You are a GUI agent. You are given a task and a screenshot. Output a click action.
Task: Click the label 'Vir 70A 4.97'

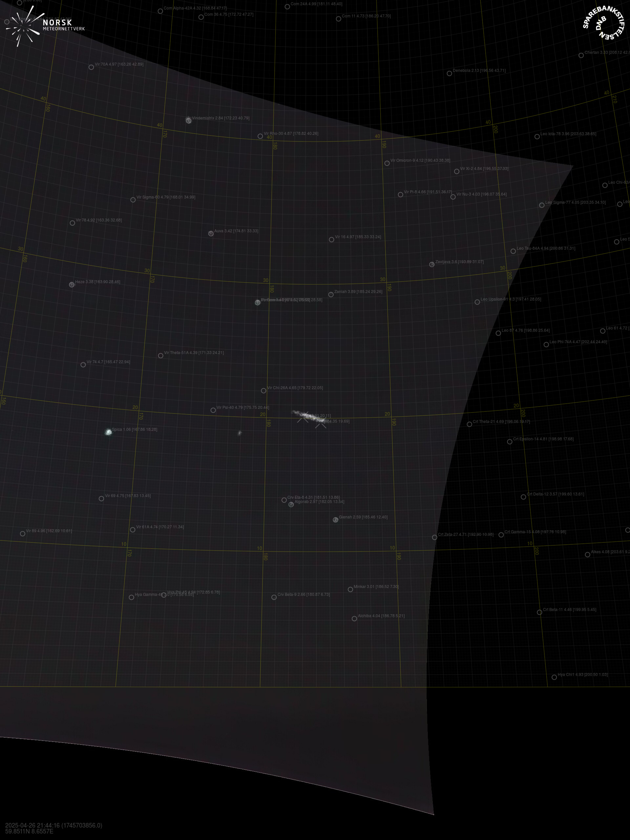106,64
